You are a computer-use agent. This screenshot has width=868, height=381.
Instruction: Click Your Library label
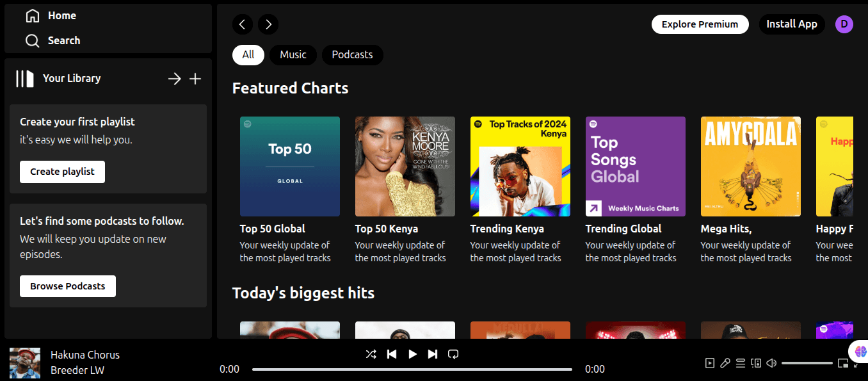coord(72,78)
